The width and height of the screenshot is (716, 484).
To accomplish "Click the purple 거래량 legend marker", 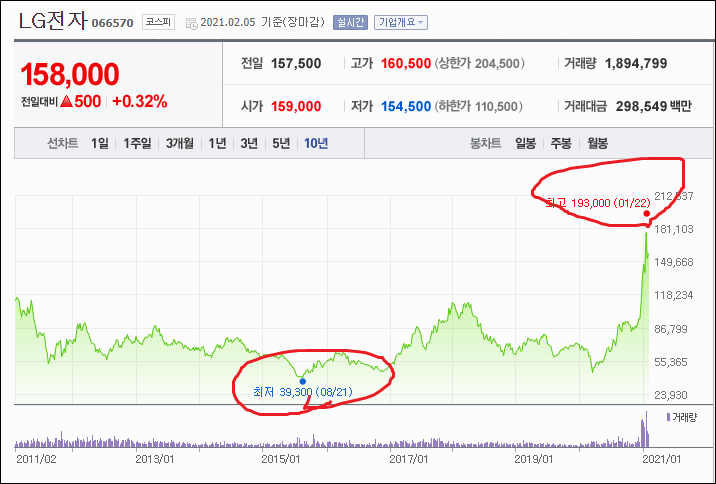I will click(669, 417).
